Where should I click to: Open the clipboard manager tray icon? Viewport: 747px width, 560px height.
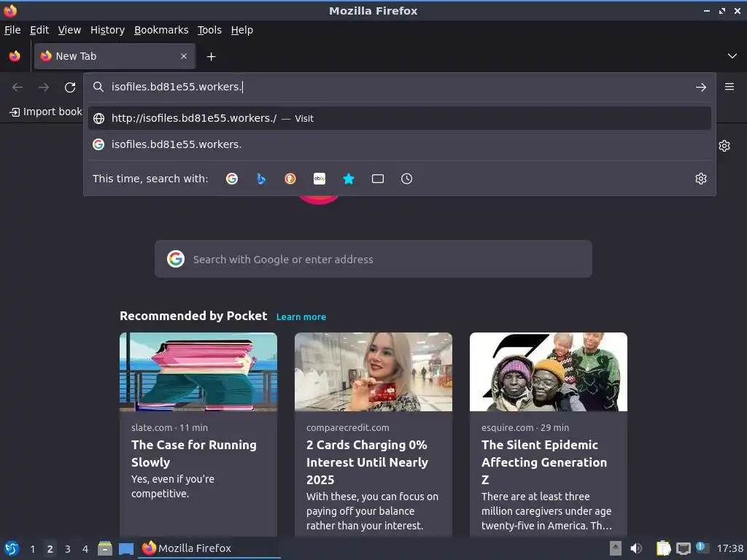[x=663, y=548]
